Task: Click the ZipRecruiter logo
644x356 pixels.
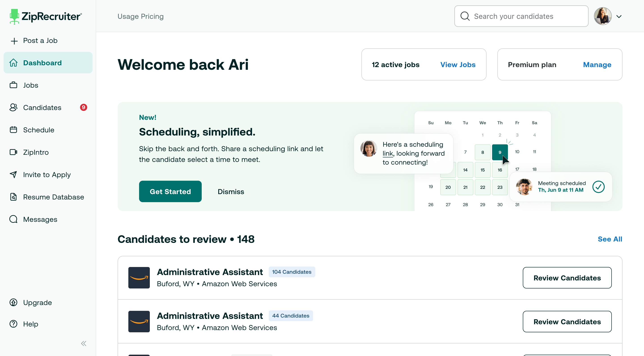Action: point(46,17)
